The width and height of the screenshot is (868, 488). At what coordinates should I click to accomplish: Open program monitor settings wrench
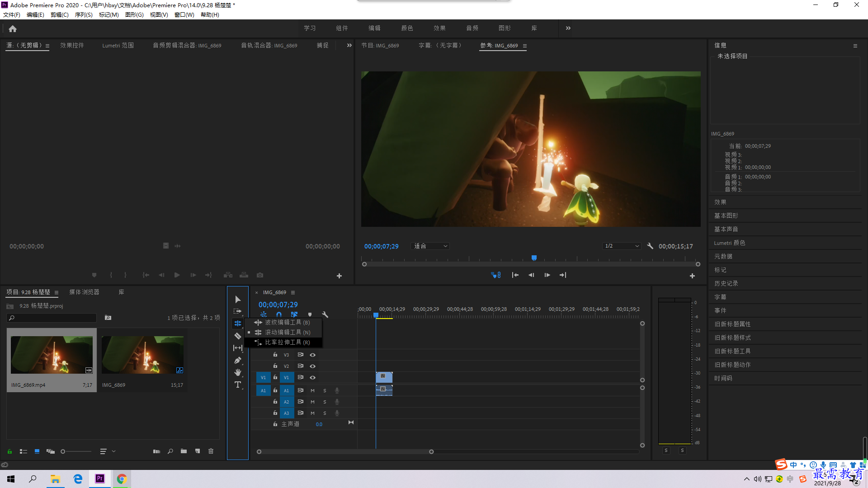pos(650,246)
